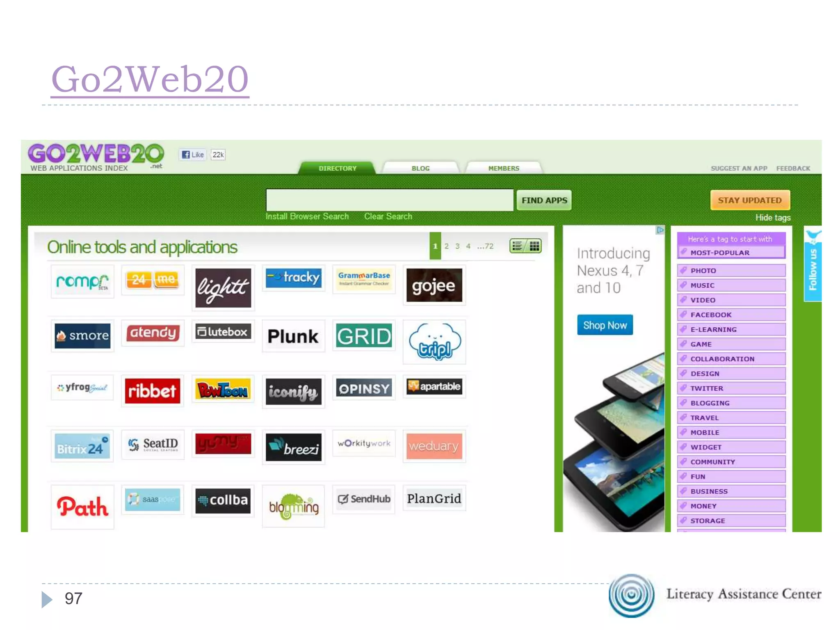840x630 pixels.
Task: Click the GO2WEB20 site logo
Action: click(x=96, y=157)
